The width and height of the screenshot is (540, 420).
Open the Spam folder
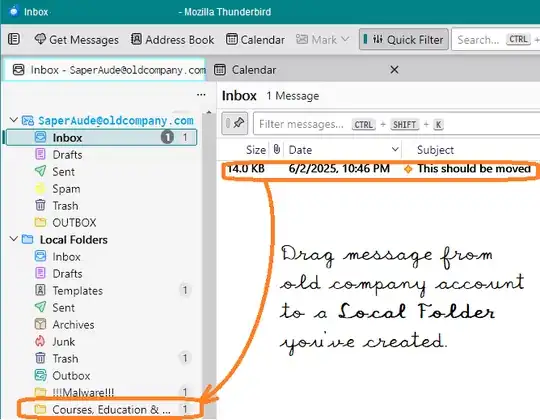[x=102, y=189]
